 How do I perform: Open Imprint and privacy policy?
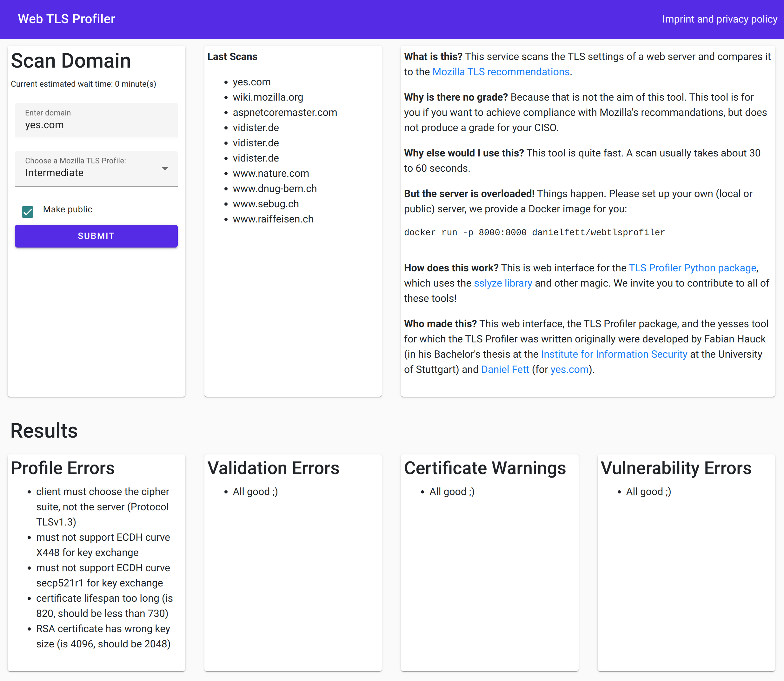point(719,19)
